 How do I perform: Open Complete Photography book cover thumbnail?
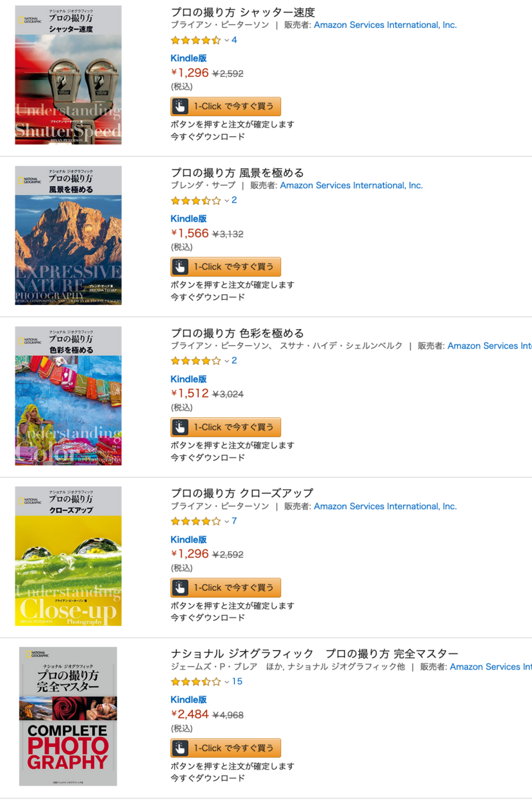pyautogui.click(x=68, y=716)
